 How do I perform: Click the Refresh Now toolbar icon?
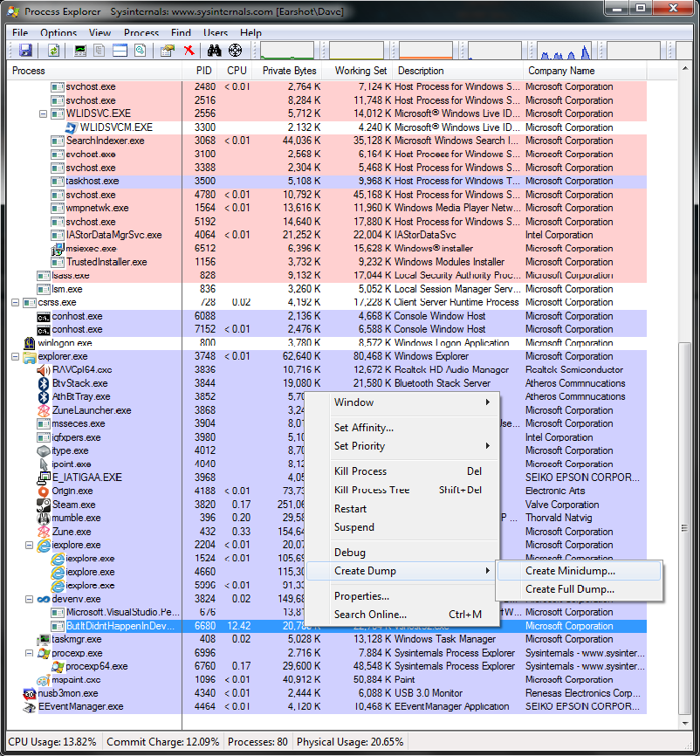coord(53,50)
